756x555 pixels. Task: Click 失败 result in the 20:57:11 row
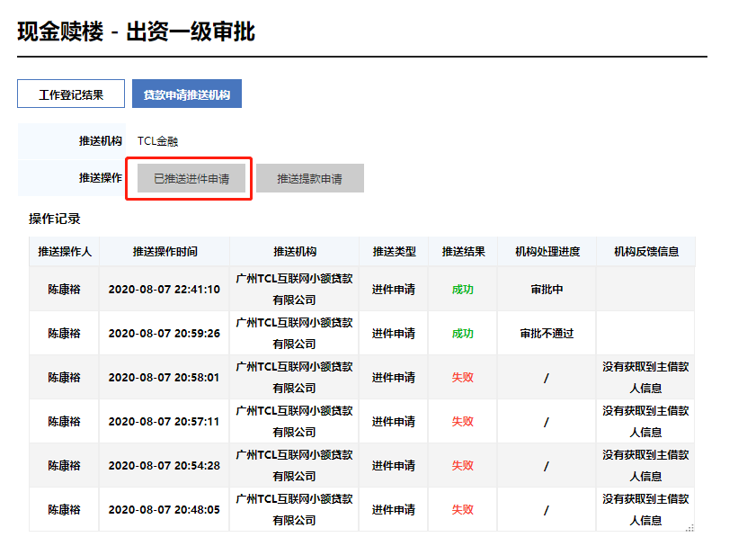pos(463,421)
